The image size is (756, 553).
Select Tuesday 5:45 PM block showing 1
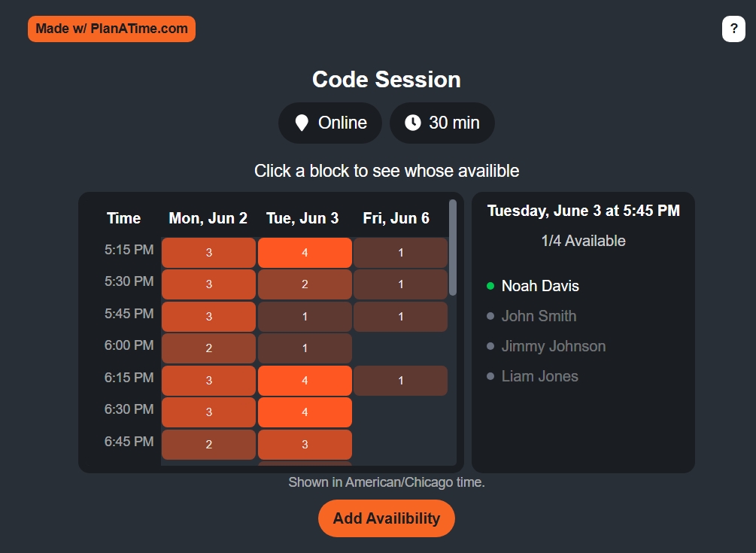[x=305, y=316]
